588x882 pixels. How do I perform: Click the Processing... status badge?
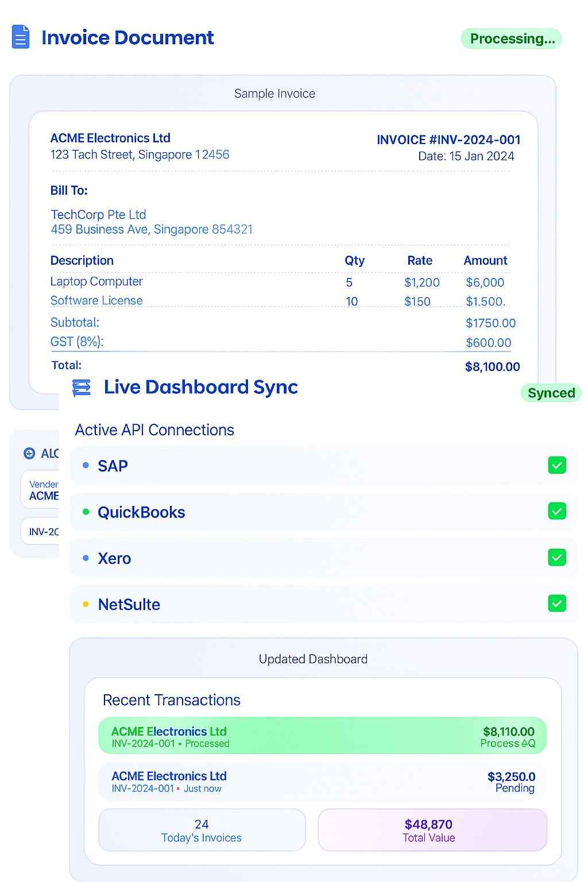click(512, 38)
